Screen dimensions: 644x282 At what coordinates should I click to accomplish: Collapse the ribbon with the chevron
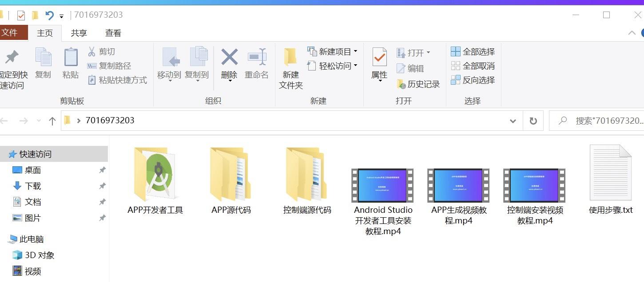click(632, 32)
